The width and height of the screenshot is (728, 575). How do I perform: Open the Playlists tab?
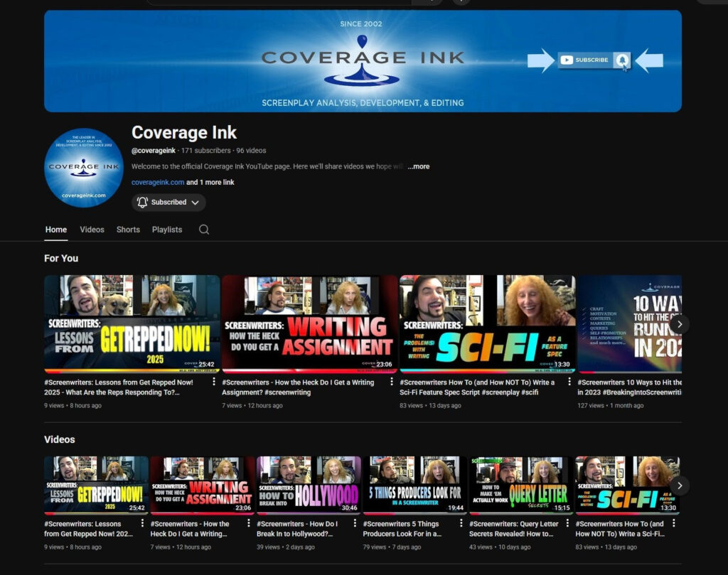[x=167, y=230]
